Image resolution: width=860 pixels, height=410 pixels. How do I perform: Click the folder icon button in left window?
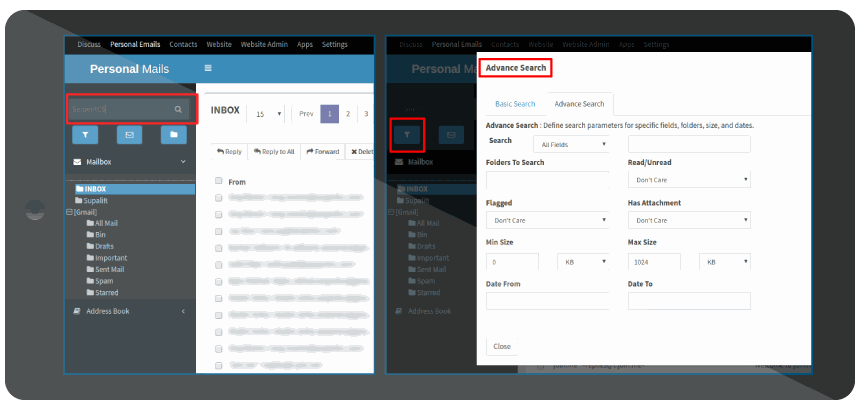click(174, 135)
